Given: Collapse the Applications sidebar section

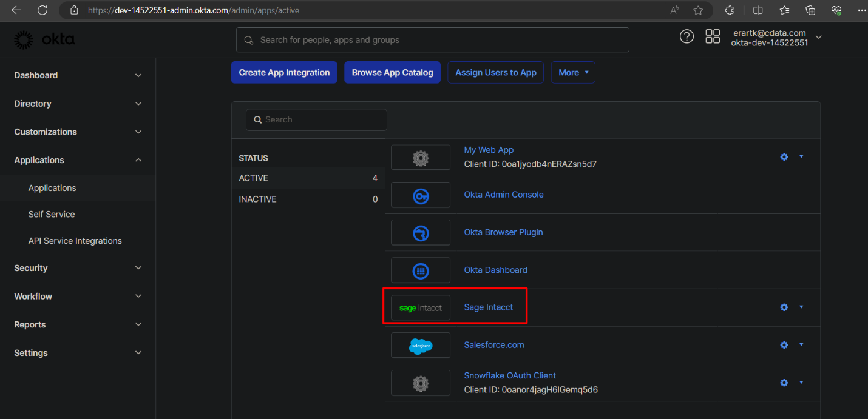Looking at the screenshot, I should [78, 160].
